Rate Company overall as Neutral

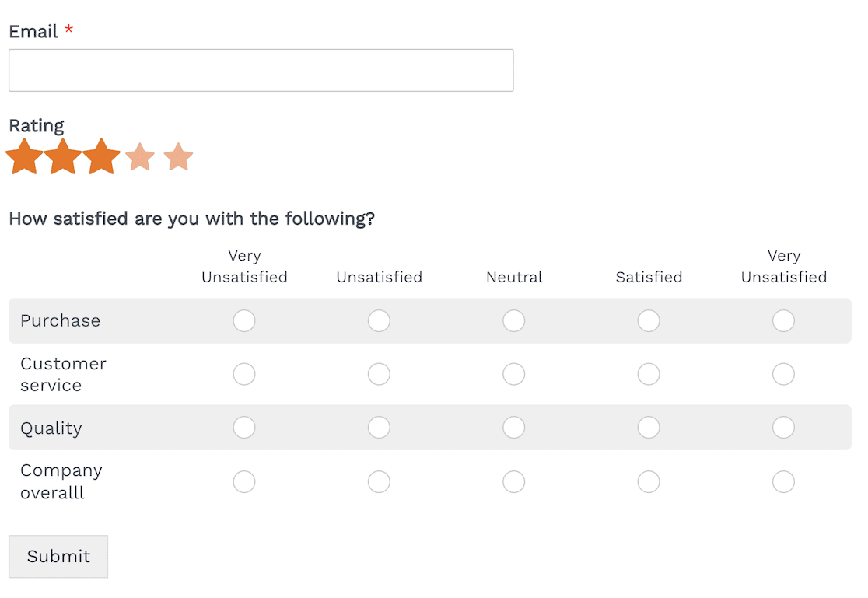click(513, 481)
